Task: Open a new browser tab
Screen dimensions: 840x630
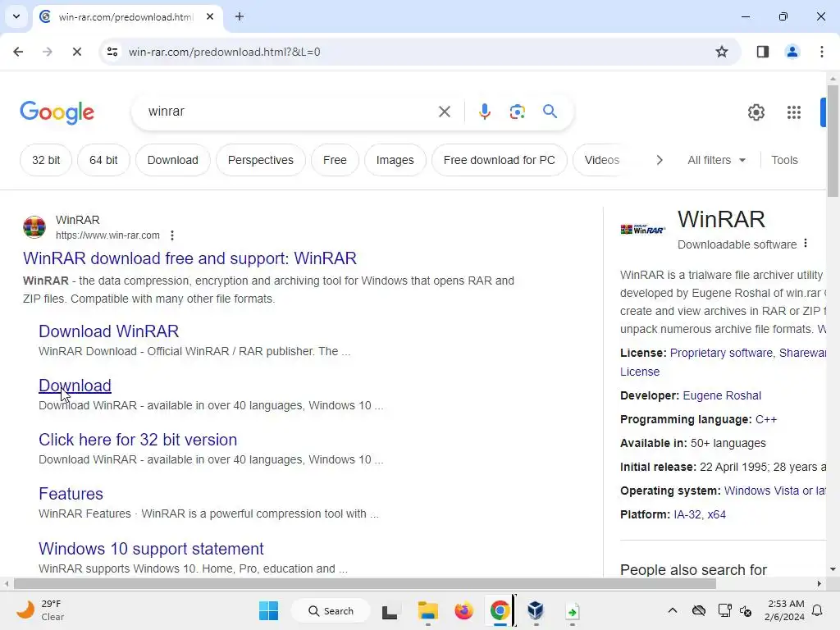Action: 240,16
